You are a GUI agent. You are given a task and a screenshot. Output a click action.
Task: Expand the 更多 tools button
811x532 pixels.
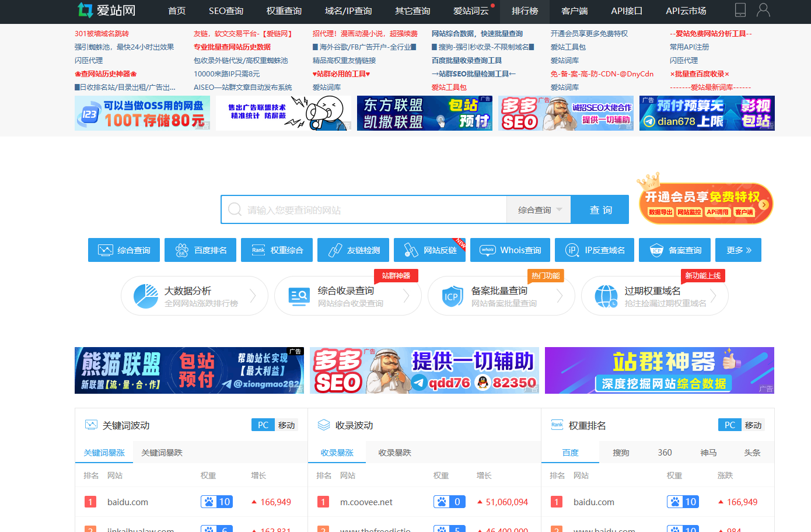point(739,250)
